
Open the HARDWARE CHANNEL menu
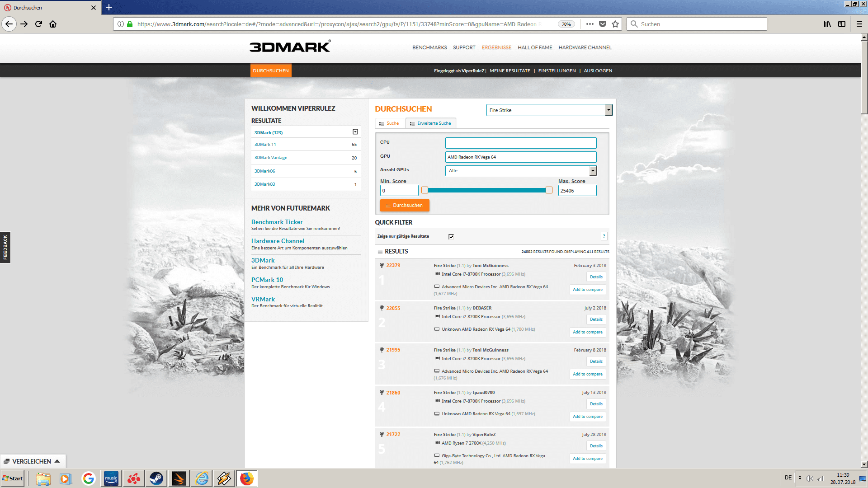585,47
